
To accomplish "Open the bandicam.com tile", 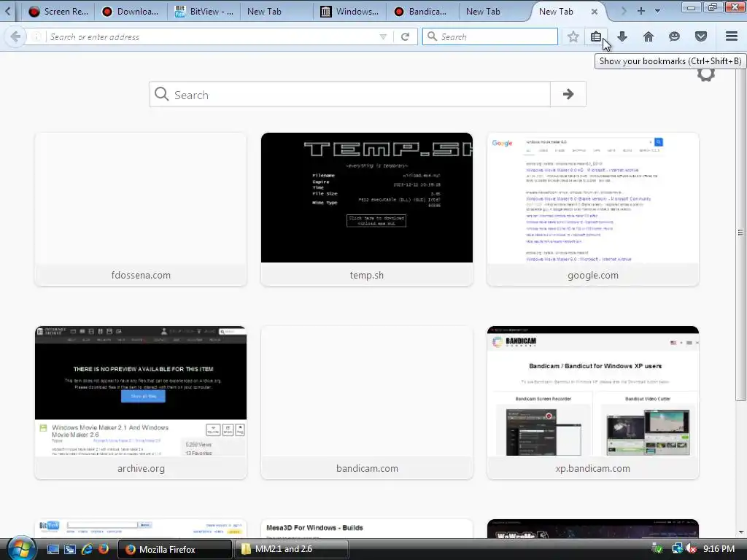I will click(367, 402).
